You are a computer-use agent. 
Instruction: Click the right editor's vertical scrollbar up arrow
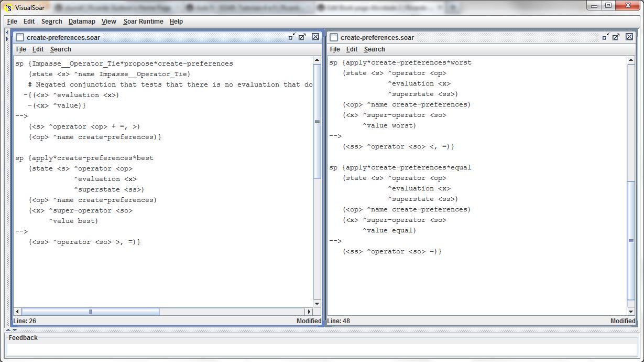[631, 61]
